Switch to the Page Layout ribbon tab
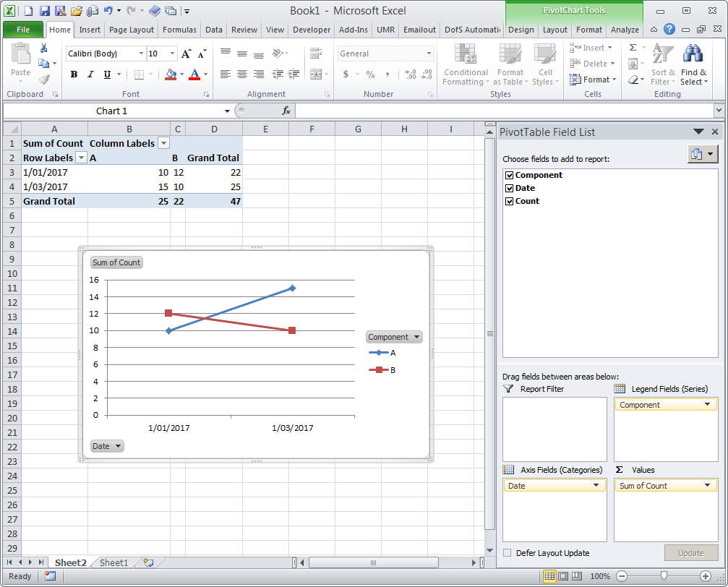Screen dimensions: 728x587 132,30
